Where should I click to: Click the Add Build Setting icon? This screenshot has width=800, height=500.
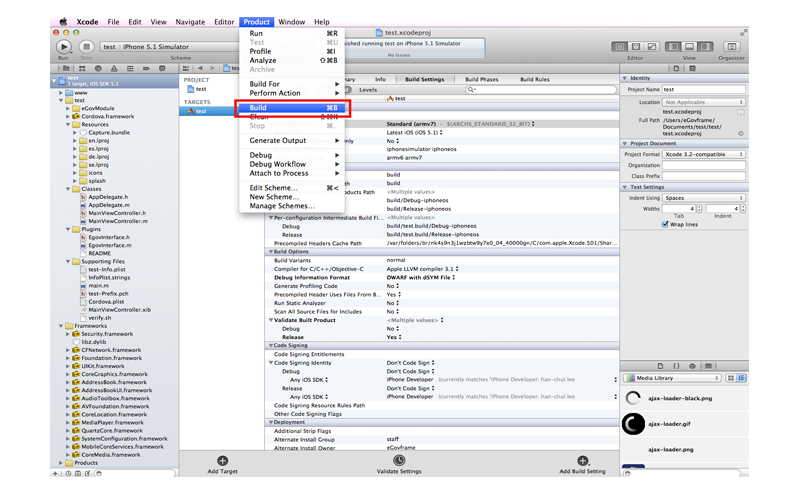click(x=582, y=461)
